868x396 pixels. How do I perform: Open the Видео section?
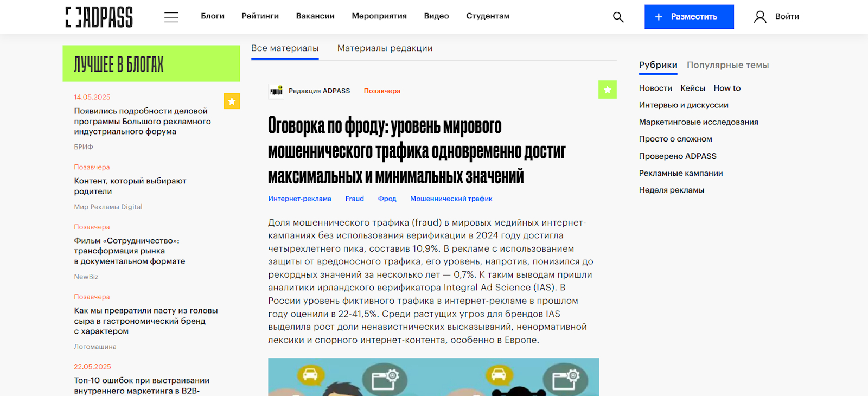pyautogui.click(x=437, y=16)
